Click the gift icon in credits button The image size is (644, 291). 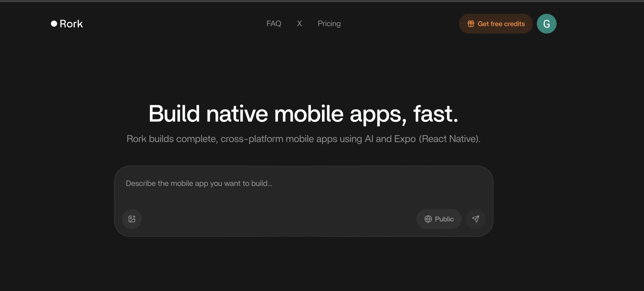click(471, 24)
